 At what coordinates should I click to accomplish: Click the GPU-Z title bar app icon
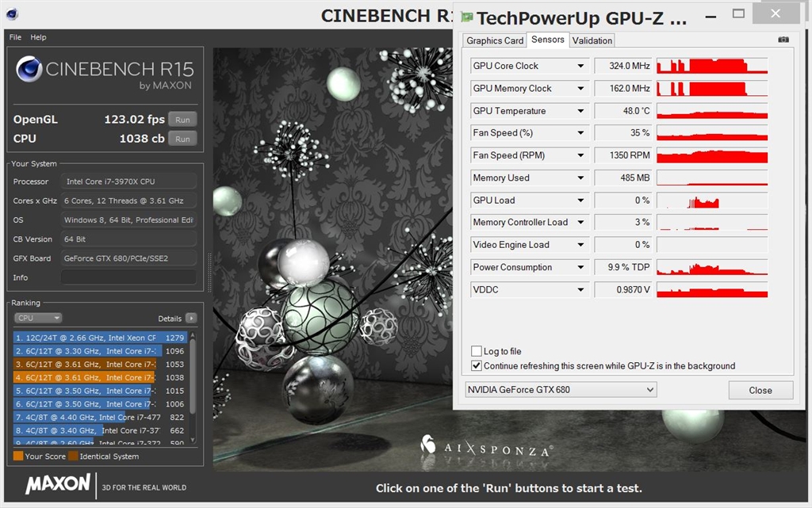466,17
